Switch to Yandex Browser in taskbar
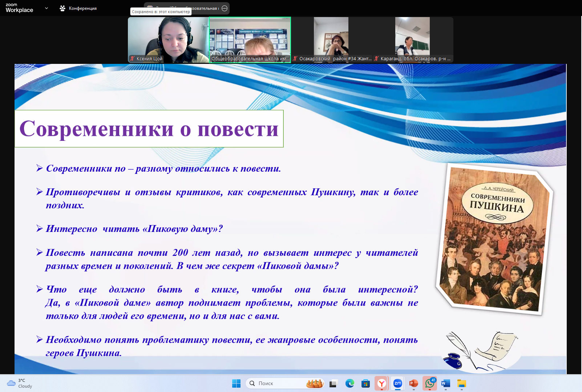Screen dimensions: 582x392 click(x=381, y=383)
